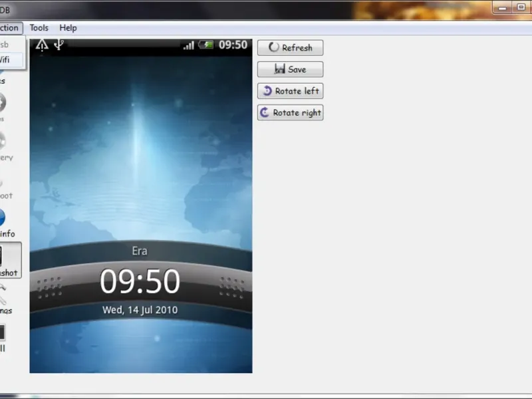
Task: Click the large 09:50 lock screen clock
Action: pos(140,281)
